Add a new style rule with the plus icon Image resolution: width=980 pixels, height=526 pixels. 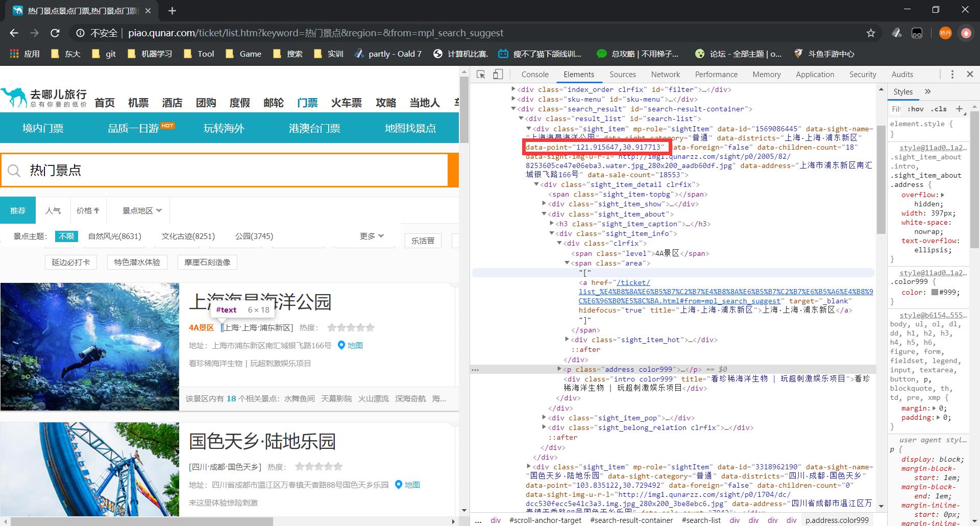pyautogui.click(x=959, y=109)
